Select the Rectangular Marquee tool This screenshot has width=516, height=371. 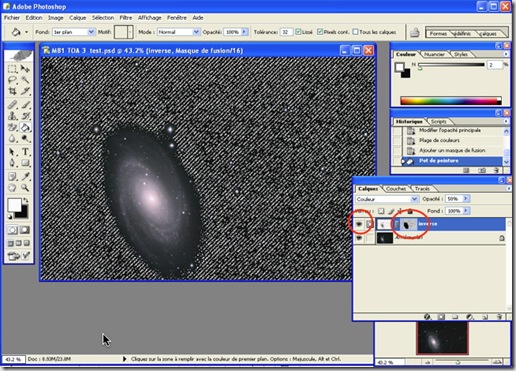12,69
